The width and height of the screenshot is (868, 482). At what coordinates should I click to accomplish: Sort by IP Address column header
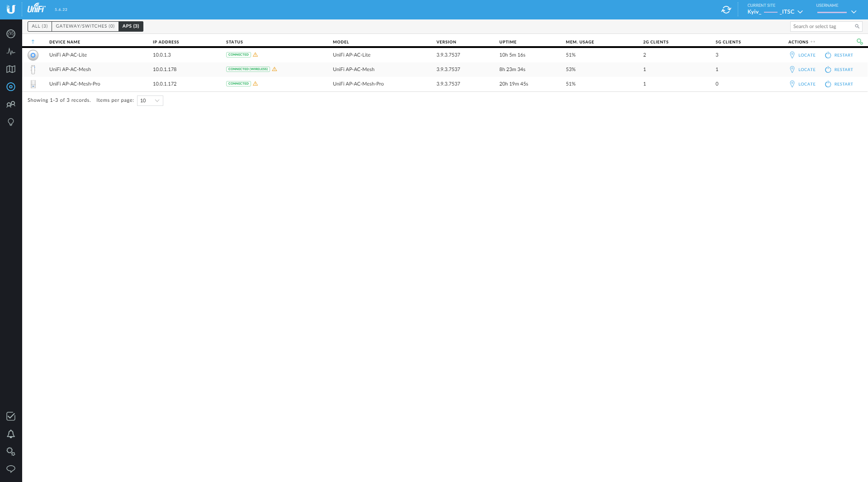tap(166, 42)
